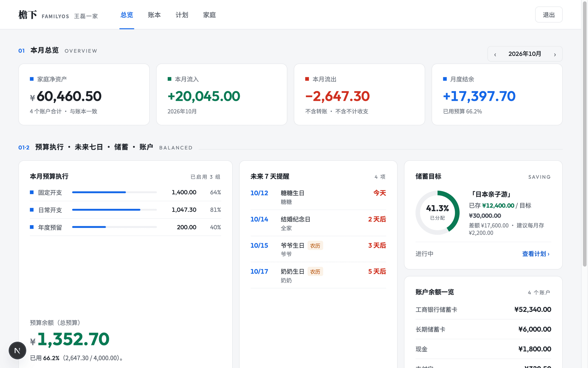Open the 查看计划 link
Image resolution: width=588 pixels, height=368 pixels.
pos(536,254)
